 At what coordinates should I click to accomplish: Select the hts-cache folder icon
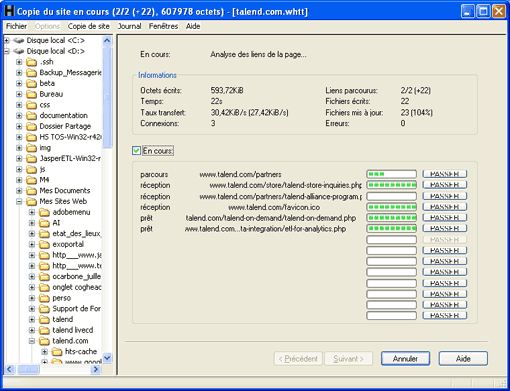[x=57, y=352]
